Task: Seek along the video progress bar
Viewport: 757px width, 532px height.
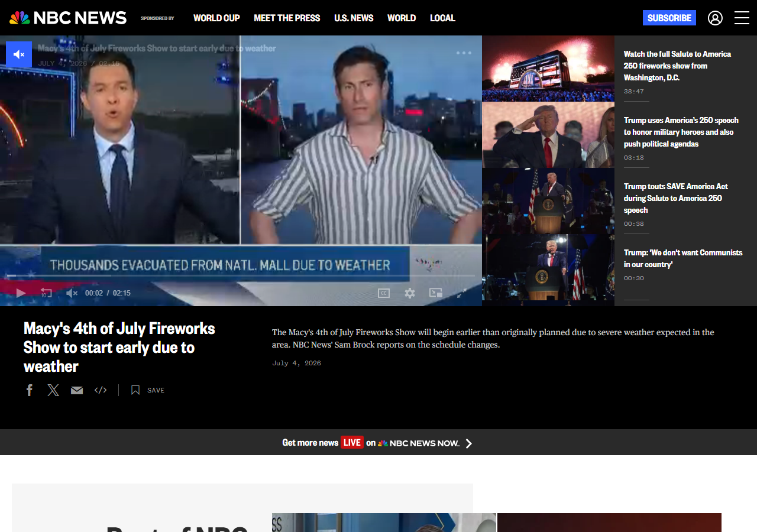Action: [241, 275]
